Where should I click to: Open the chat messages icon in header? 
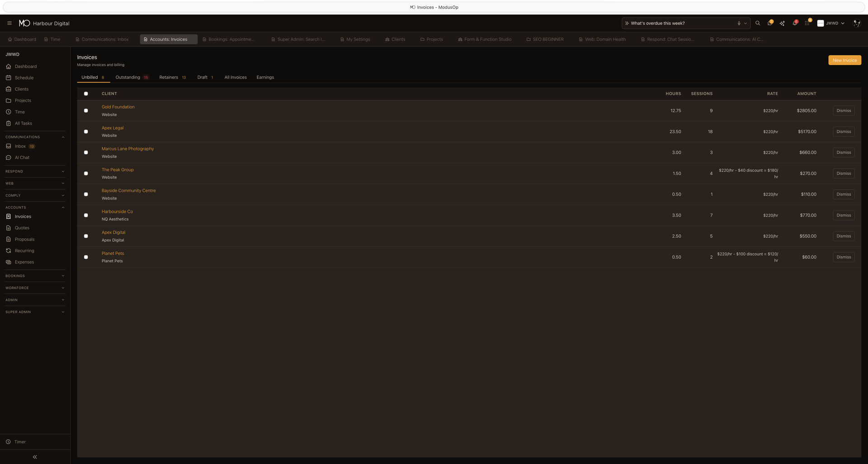(770, 23)
